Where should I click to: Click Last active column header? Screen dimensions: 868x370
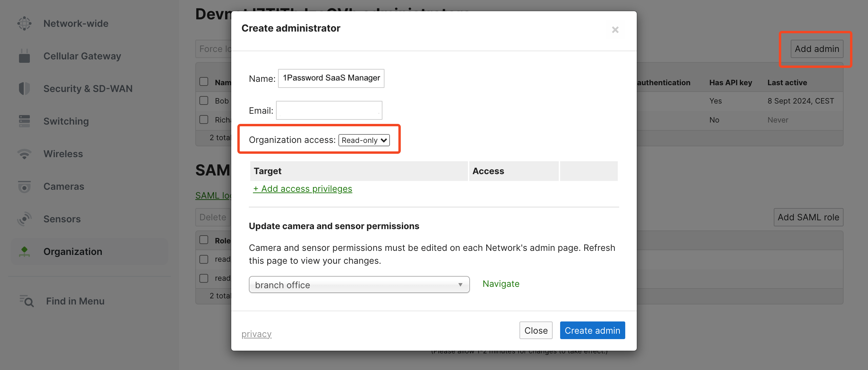click(787, 82)
